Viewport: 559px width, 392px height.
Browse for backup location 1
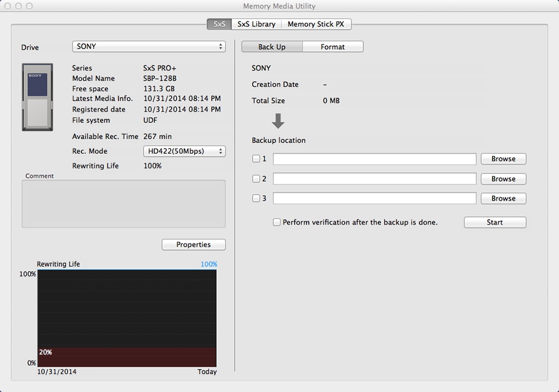pos(503,159)
